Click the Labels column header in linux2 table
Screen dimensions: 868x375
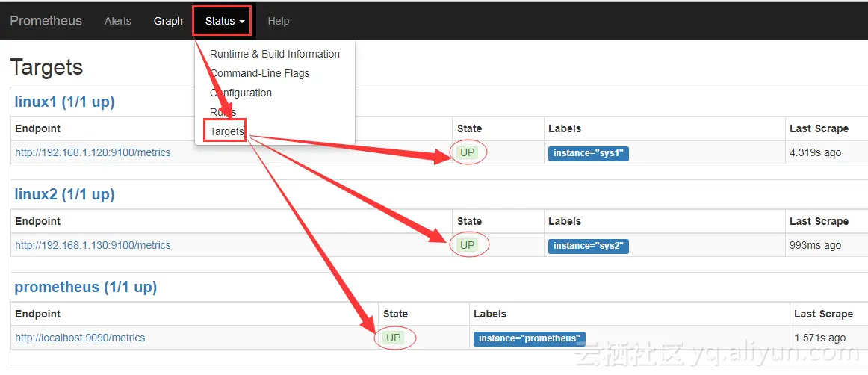tap(565, 221)
